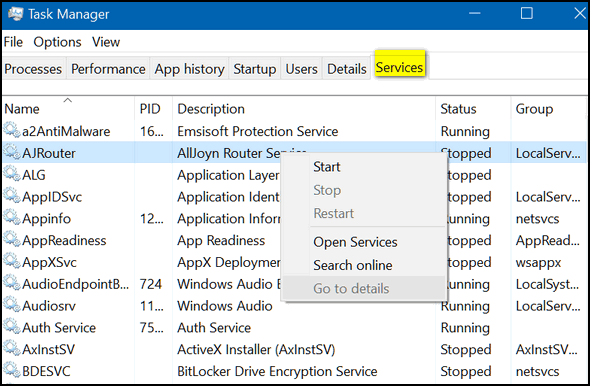Select the highlighted Services tab
The image size is (590, 386).
399,67
